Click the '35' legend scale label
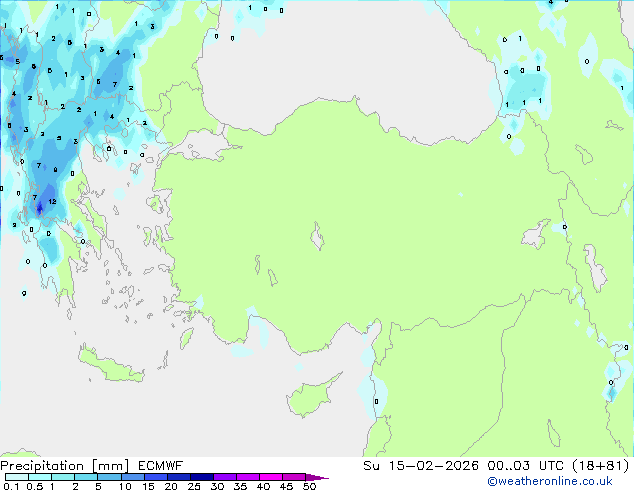Viewport: 634px width, 490px height. (240, 486)
